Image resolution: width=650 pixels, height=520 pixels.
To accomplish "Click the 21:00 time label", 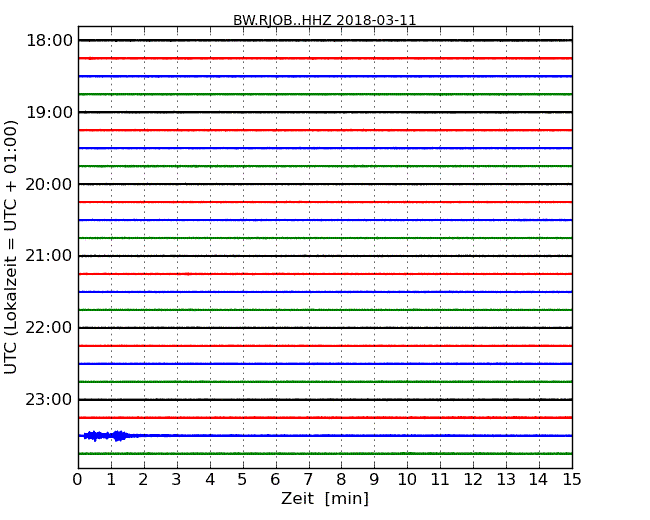I will 49,256.
